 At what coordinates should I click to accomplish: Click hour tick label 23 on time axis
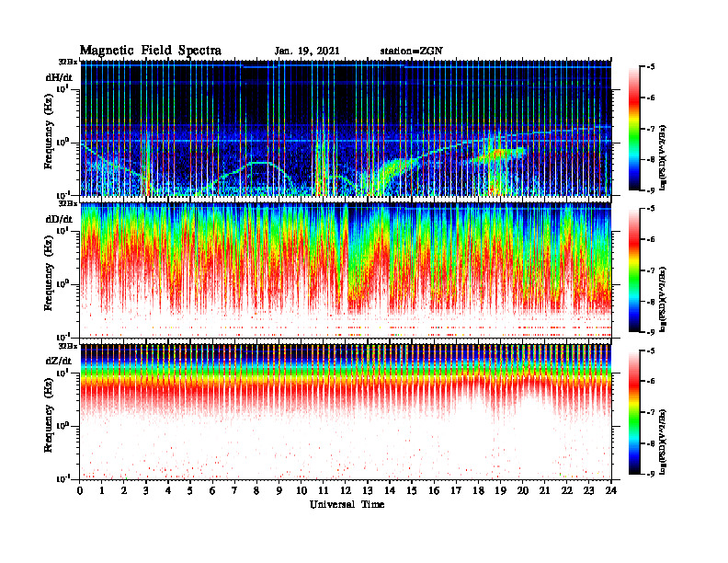click(x=588, y=491)
